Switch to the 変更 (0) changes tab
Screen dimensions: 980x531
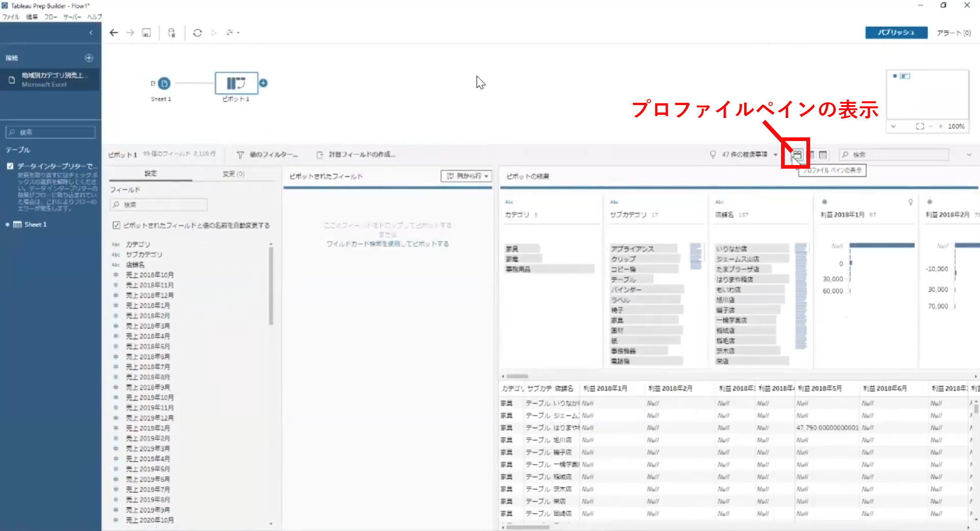click(x=233, y=174)
